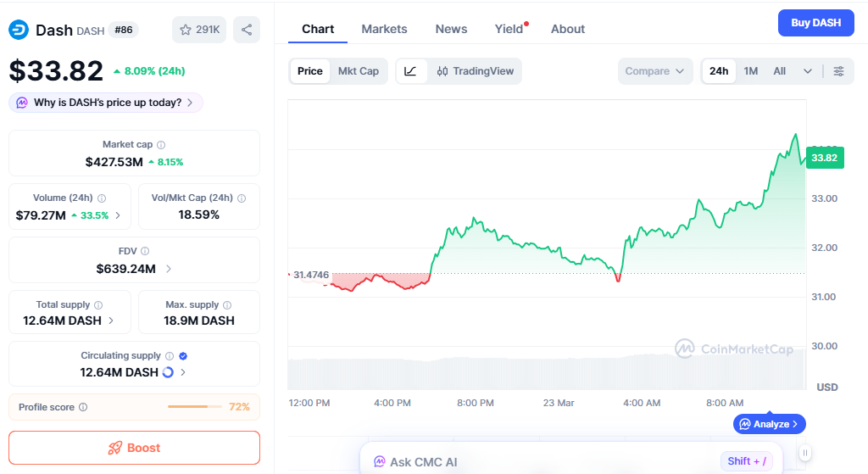This screenshot has width=868, height=474.
Task: Select 24h time range
Action: click(719, 71)
